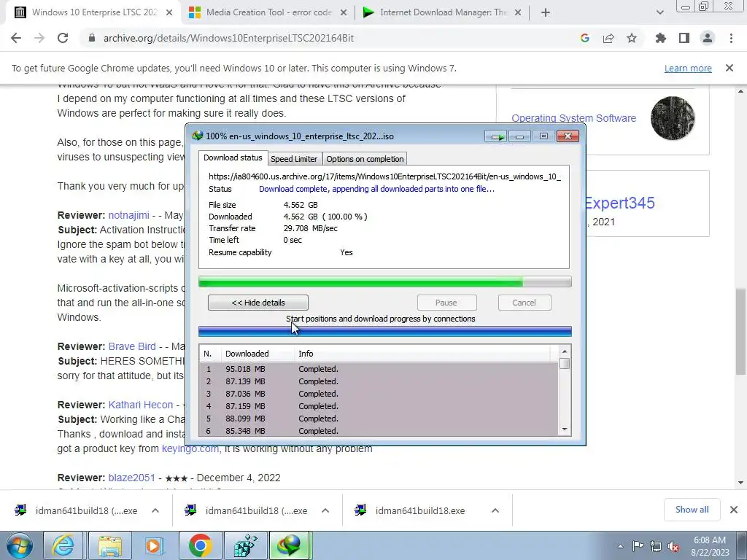Click the site lock icon in the address bar
Image resolution: width=747 pixels, height=560 pixels.
(92, 38)
